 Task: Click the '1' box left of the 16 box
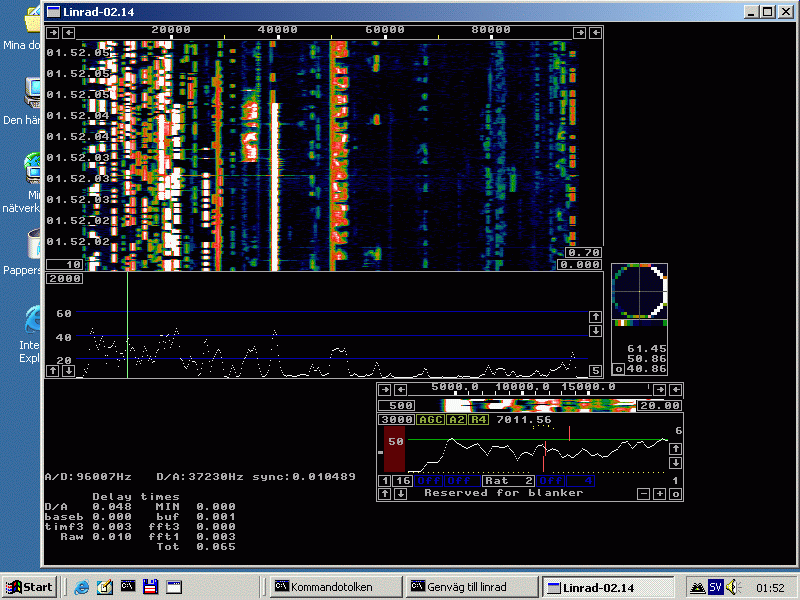(385, 481)
